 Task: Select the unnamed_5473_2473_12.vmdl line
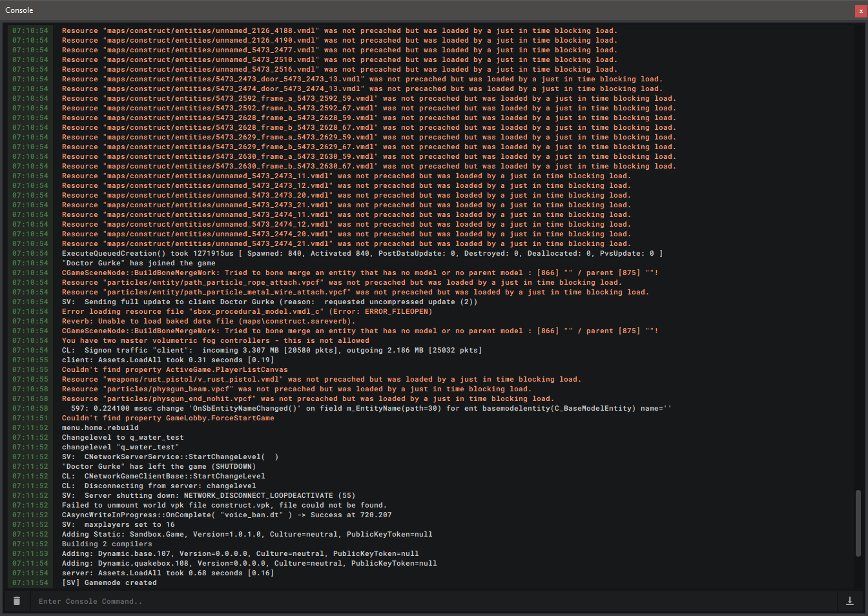pyautogui.click(x=347, y=185)
